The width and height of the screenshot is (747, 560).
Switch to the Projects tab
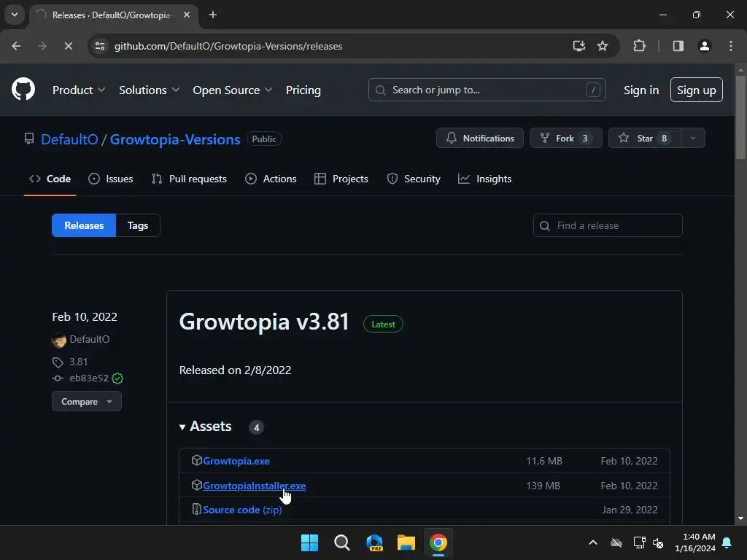[x=341, y=179]
